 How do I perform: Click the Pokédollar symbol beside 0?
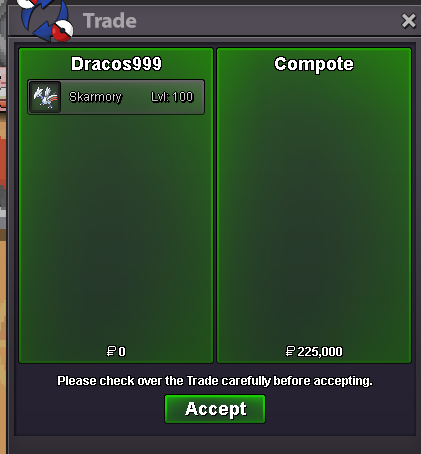point(111,351)
